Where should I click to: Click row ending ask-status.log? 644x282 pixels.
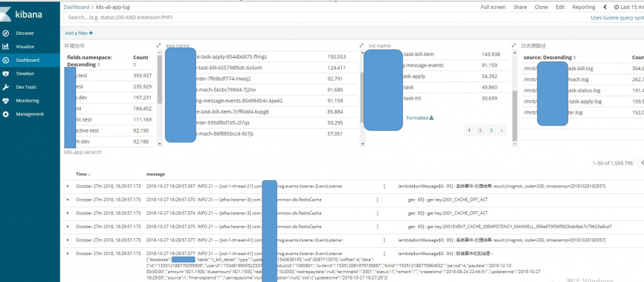point(583,91)
